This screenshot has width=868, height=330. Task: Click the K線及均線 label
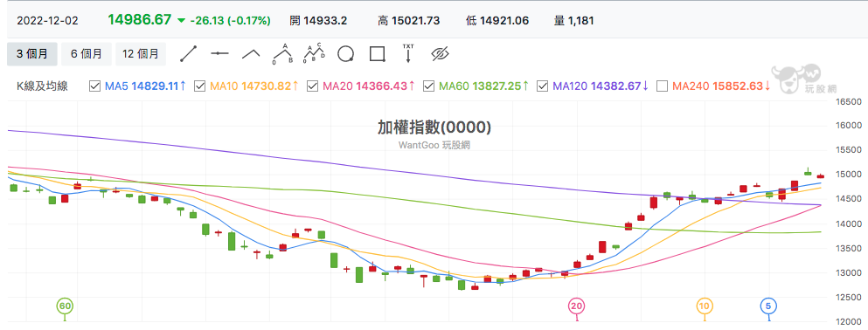42,86
